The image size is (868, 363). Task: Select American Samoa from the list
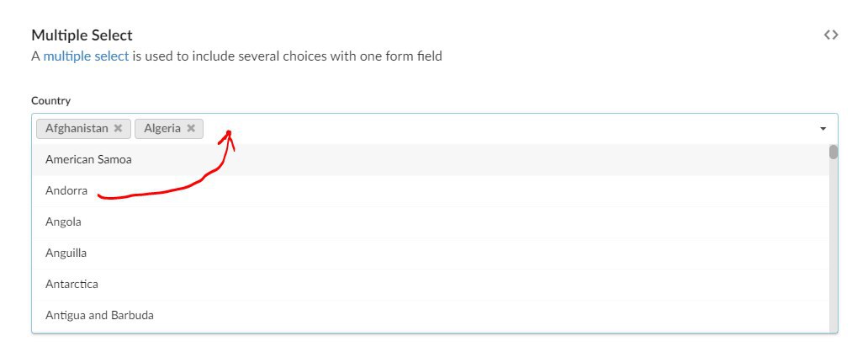tap(430, 160)
